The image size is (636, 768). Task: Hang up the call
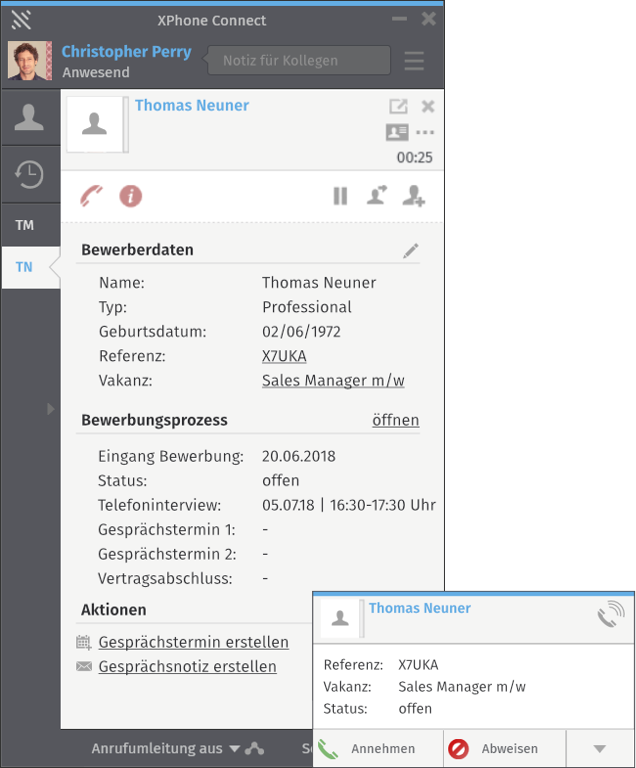pyautogui.click(x=92, y=196)
